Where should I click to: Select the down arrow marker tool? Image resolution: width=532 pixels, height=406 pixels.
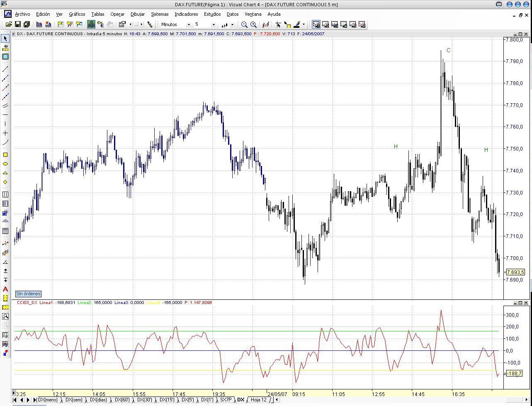(x=5, y=280)
